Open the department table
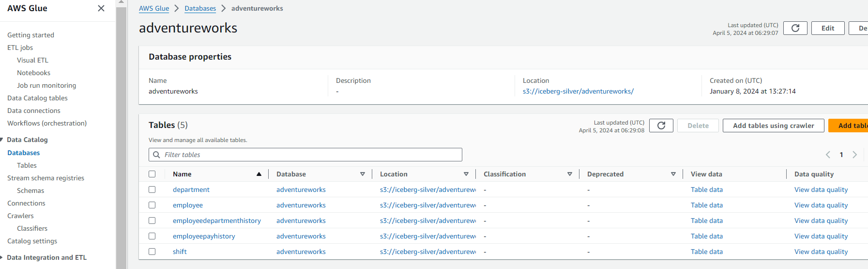This screenshot has width=868, height=269. 191,190
